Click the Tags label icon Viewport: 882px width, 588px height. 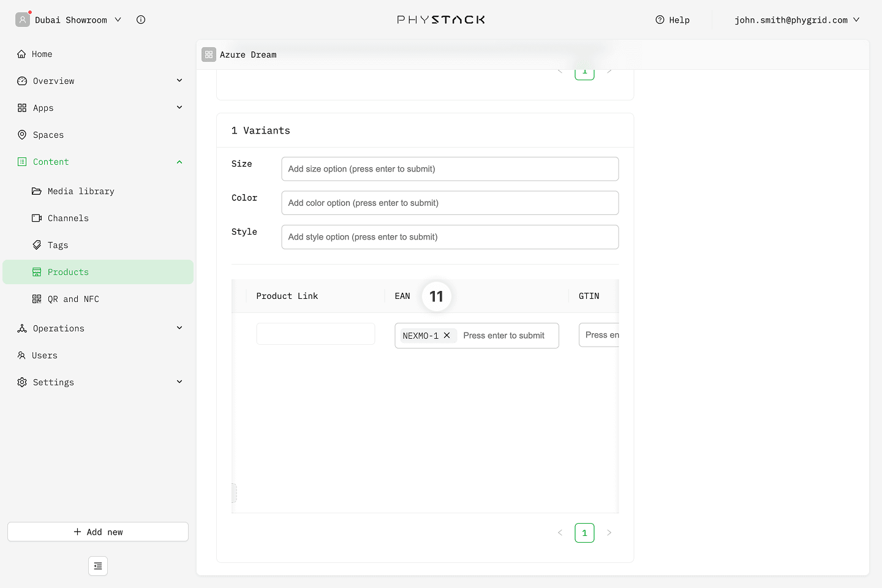[x=37, y=245]
